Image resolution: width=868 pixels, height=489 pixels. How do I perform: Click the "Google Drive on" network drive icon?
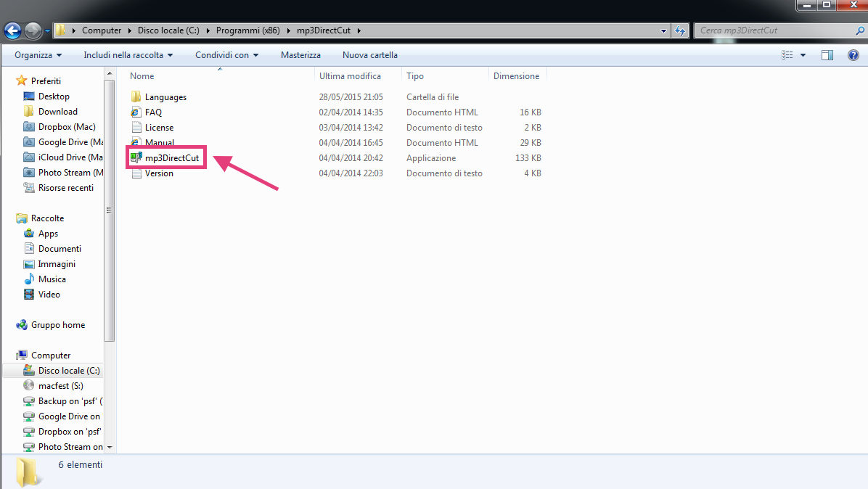pos(29,416)
